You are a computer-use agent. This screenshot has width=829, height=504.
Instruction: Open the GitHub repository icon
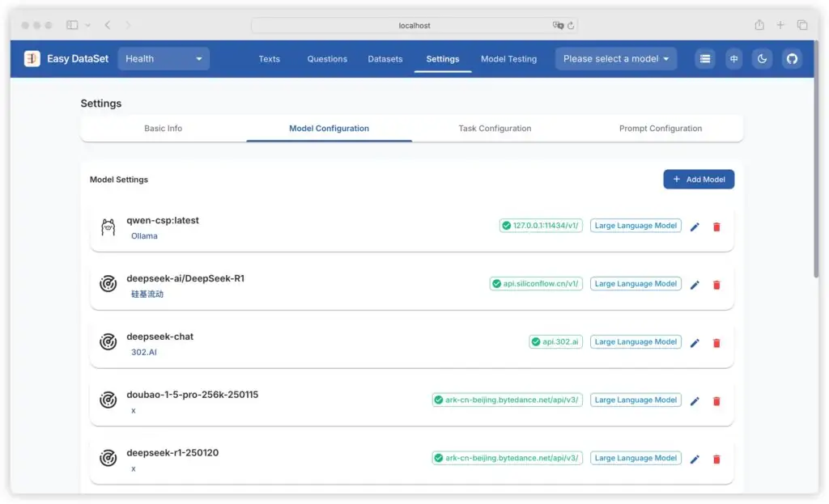coord(792,58)
